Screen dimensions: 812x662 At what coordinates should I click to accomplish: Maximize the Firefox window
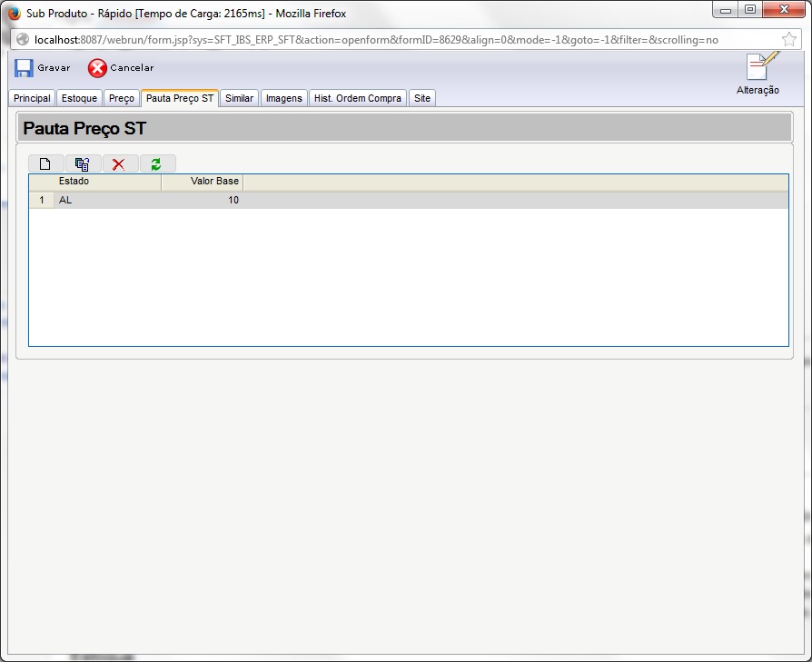click(750, 10)
